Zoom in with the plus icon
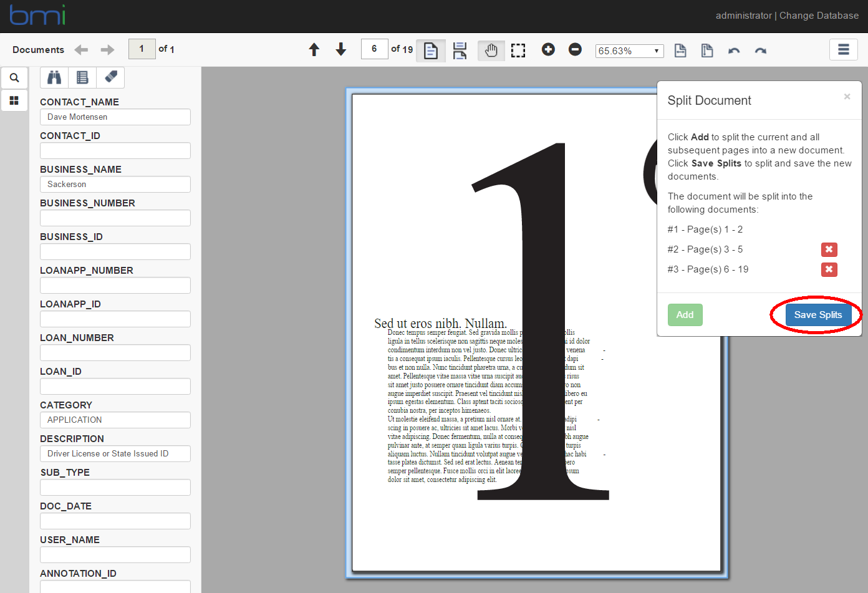The image size is (868, 593). click(548, 49)
